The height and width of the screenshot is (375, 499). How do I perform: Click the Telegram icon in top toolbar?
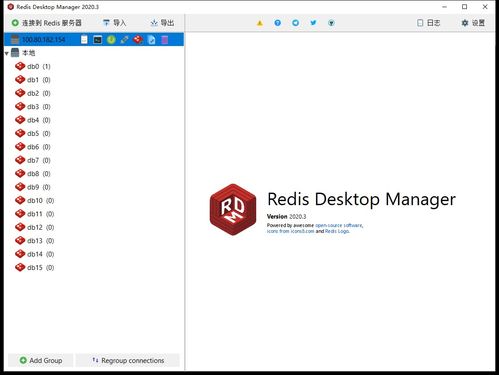(x=295, y=23)
